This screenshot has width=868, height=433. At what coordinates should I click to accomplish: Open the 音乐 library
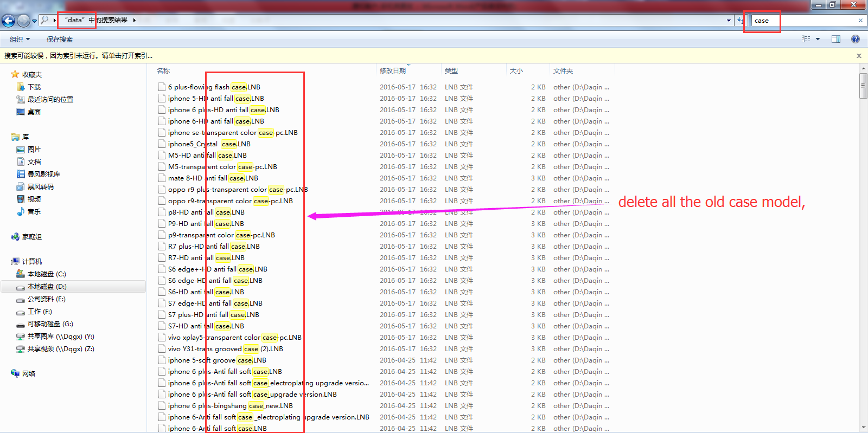[34, 212]
